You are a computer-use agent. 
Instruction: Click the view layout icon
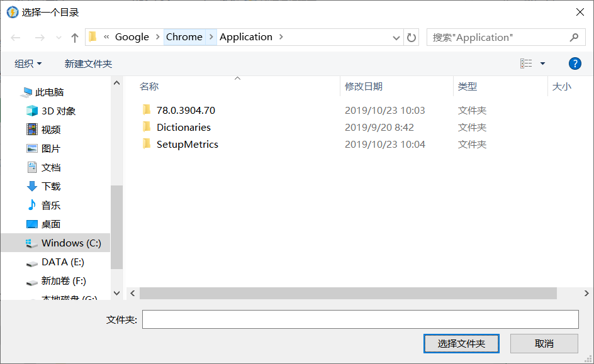(526, 63)
